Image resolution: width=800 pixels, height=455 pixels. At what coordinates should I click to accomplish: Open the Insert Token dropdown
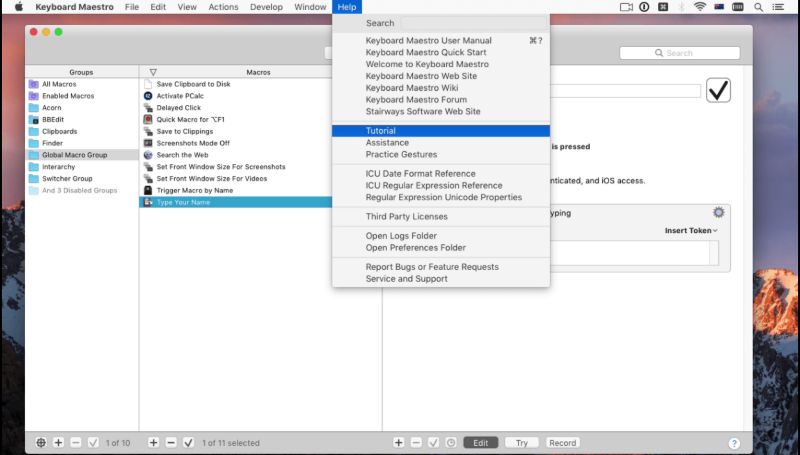point(691,231)
